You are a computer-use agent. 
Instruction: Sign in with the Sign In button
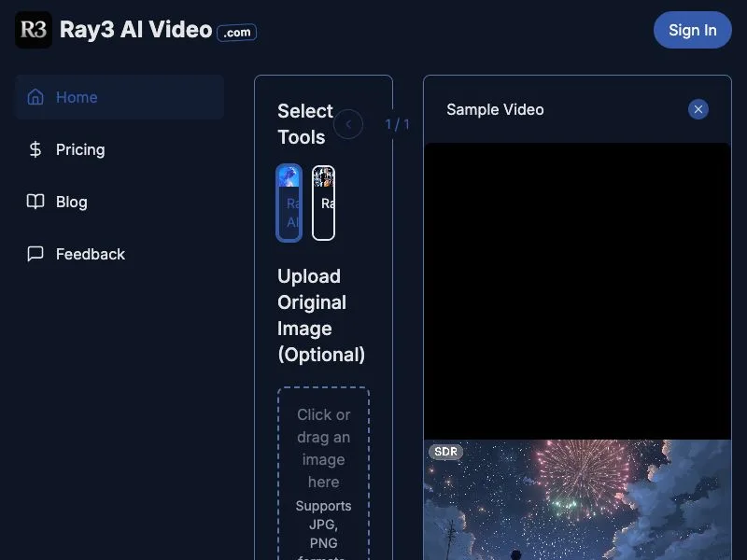692,30
